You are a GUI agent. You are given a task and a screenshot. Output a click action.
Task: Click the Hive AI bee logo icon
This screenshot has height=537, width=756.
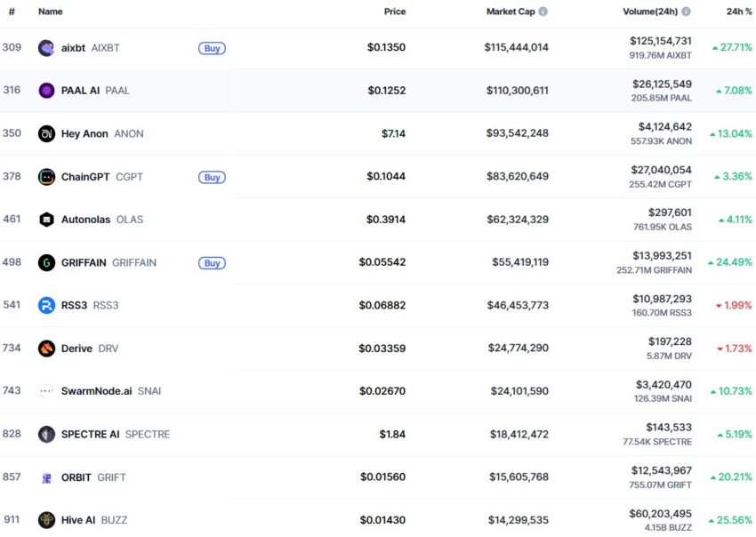pos(46,519)
